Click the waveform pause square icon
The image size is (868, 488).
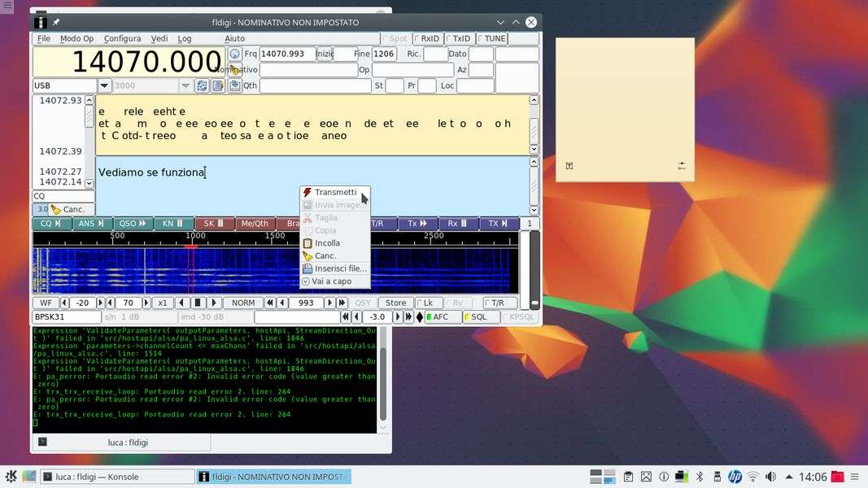click(198, 303)
